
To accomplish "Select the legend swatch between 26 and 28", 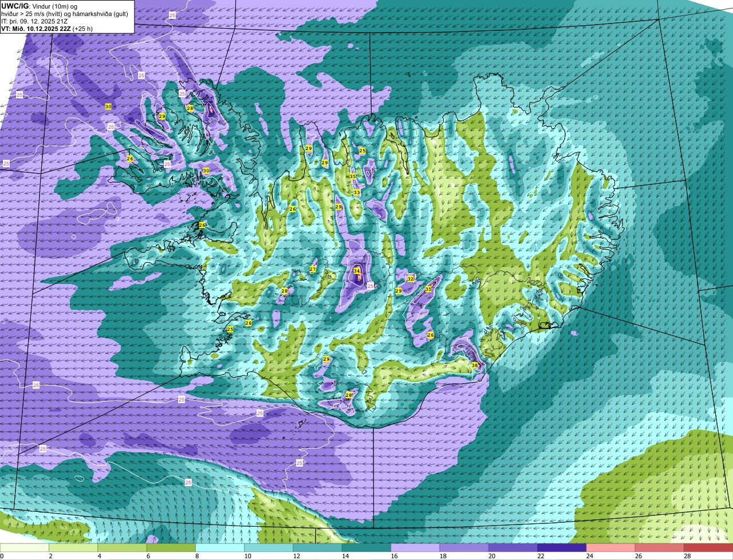I will pyautogui.click(x=660, y=548).
